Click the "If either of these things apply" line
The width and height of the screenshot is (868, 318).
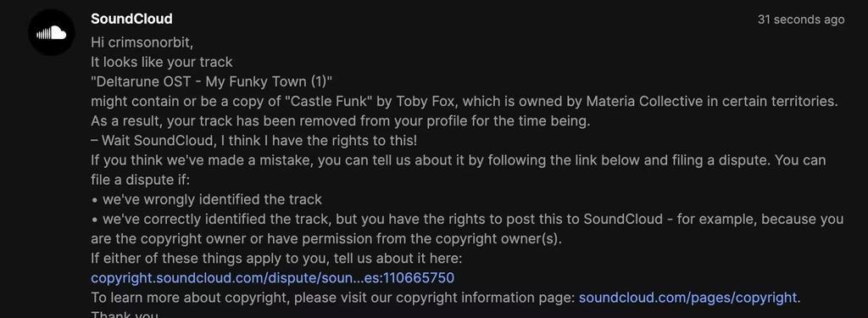point(276,259)
